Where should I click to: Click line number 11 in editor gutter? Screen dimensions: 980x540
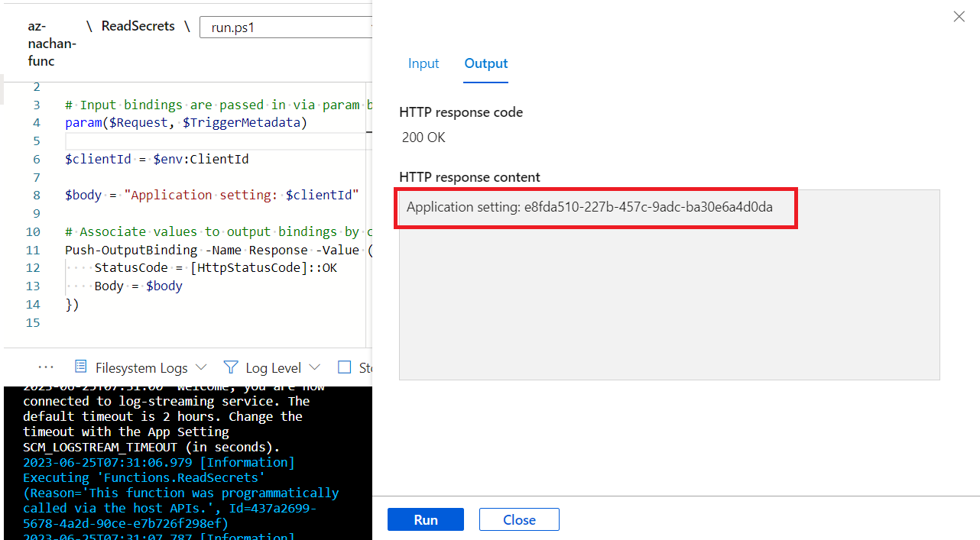(32, 250)
